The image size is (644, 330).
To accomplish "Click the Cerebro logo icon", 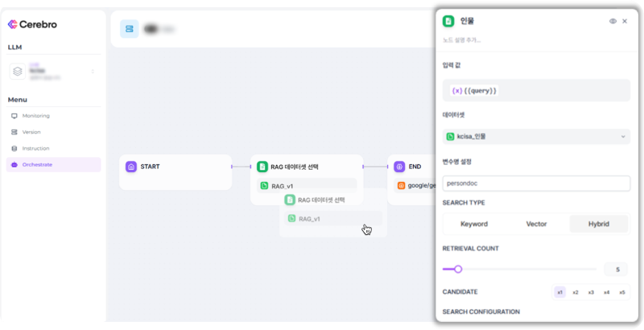I will (13, 24).
